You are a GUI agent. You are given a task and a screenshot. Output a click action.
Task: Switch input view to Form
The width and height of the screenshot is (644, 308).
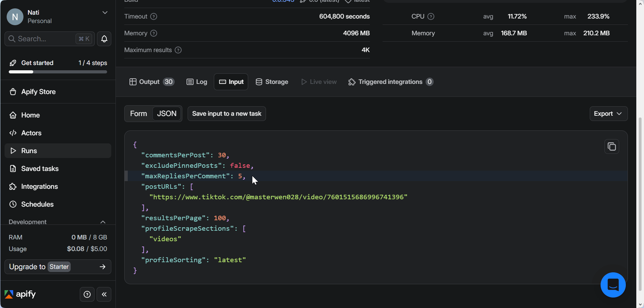139,114
